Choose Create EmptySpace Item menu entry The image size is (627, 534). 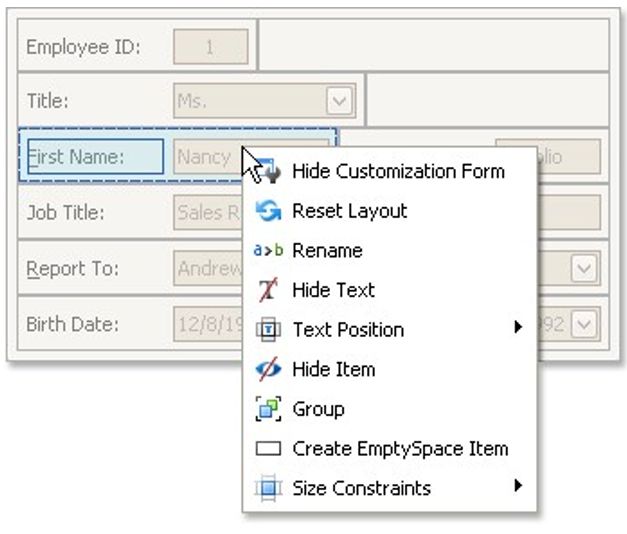400,449
